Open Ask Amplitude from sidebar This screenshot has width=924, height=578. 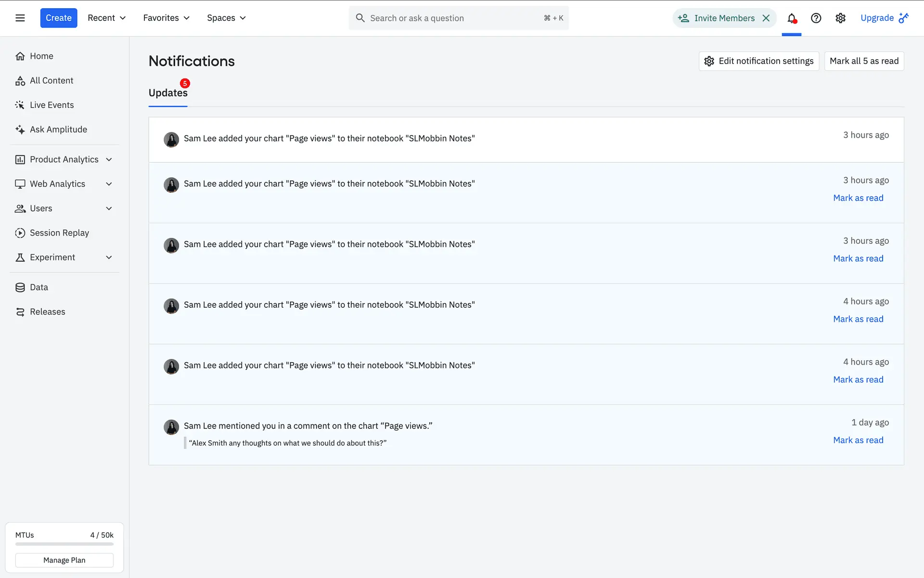[58, 129]
